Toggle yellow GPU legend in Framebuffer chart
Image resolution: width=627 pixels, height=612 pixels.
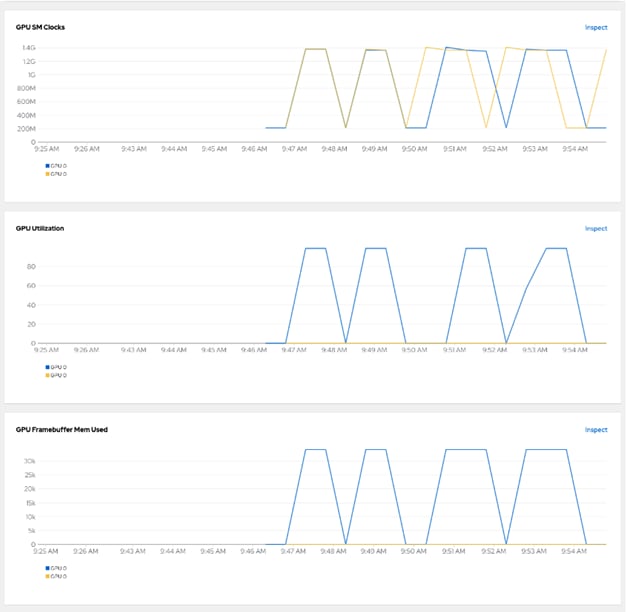click(x=56, y=576)
